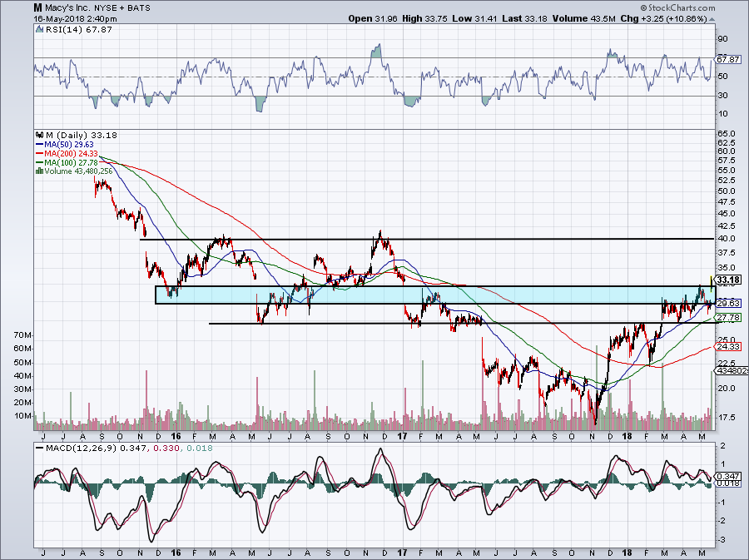Image resolution: width=749 pixels, height=560 pixels.
Task: Click the MA(200) 24.33 legend label
Action: tap(72, 153)
